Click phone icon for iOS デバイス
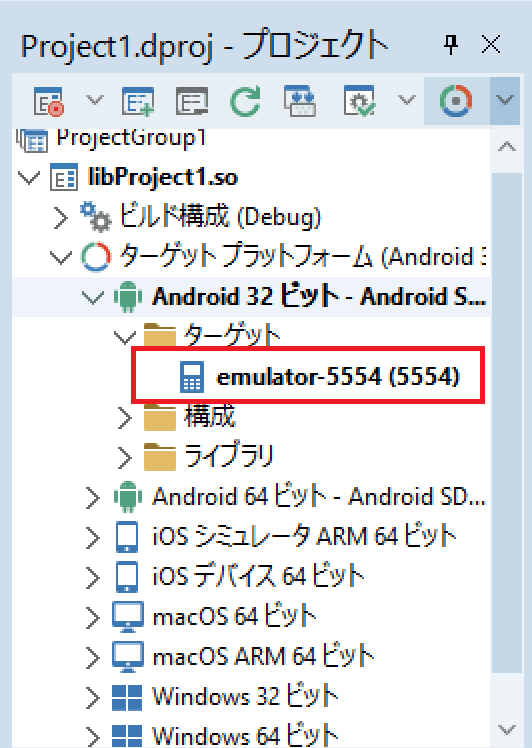The image size is (532, 748). click(x=127, y=577)
